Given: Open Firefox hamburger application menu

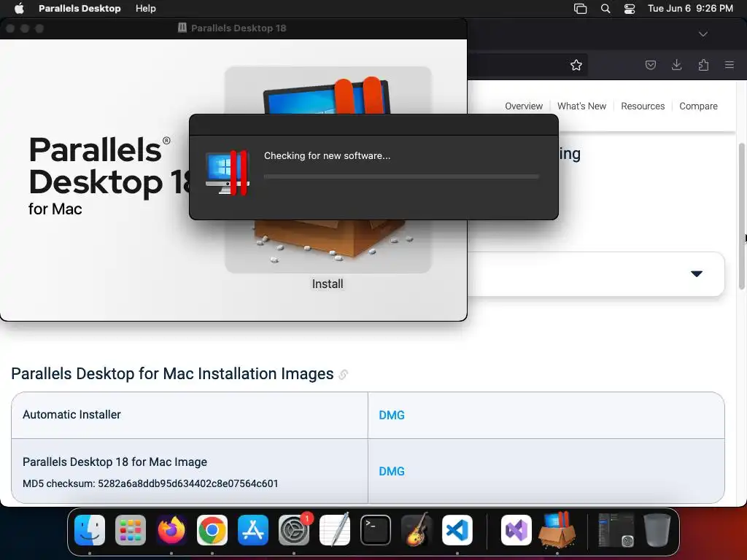Looking at the screenshot, I should (729, 65).
